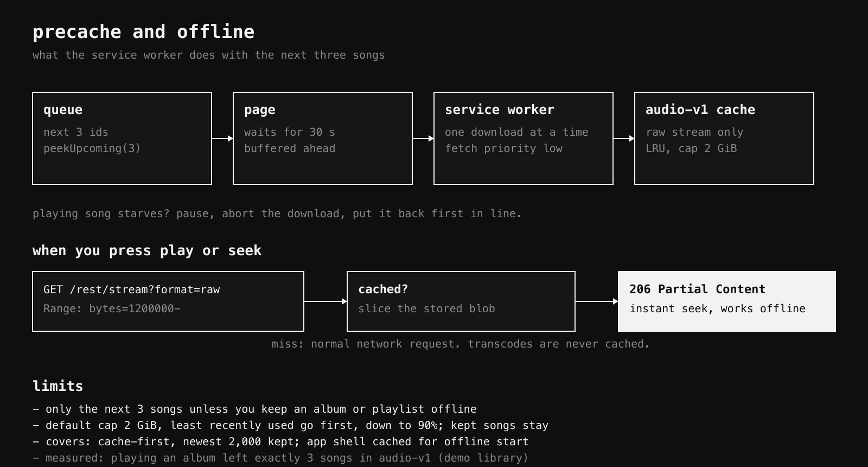Select the "waits for 30 s" text
The width and height of the screenshot is (868, 467).
pos(290,132)
